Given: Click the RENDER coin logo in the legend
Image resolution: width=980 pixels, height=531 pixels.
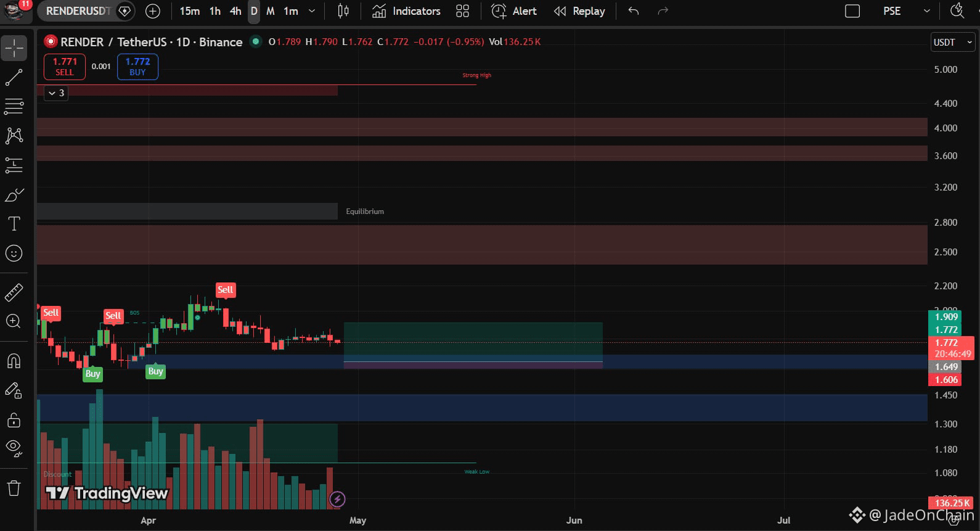Looking at the screenshot, I should point(51,42).
